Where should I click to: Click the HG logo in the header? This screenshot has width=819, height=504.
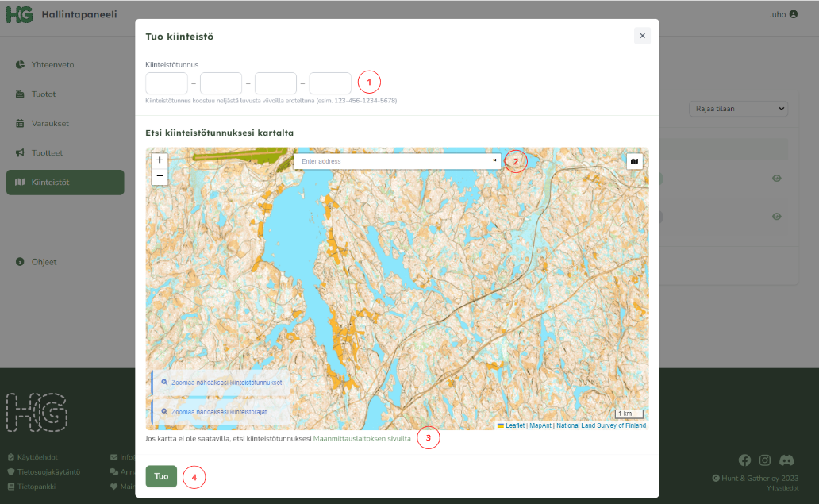click(x=19, y=14)
